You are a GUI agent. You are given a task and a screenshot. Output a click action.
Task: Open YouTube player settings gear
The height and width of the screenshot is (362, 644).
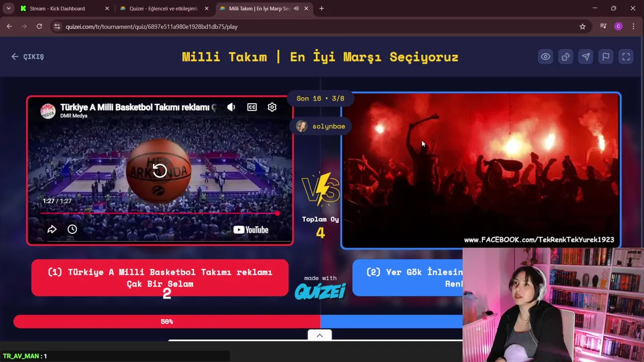point(272,107)
